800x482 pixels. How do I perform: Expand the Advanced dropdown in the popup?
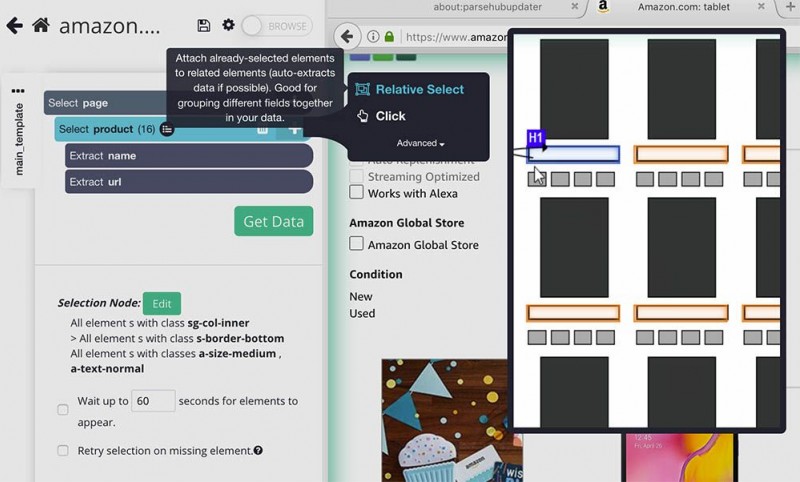point(420,143)
